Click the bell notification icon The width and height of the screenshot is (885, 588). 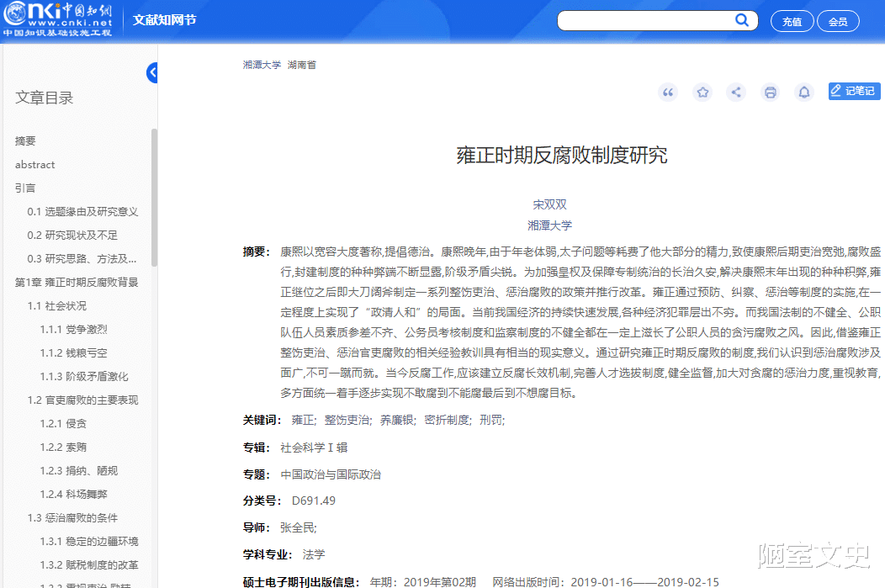coord(804,92)
